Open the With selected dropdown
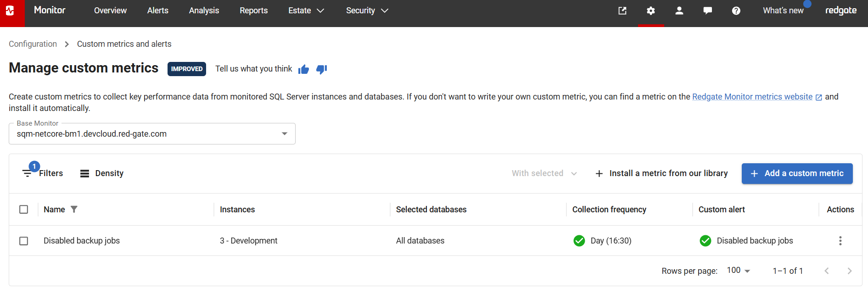This screenshot has width=868, height=299. (544, 173)
